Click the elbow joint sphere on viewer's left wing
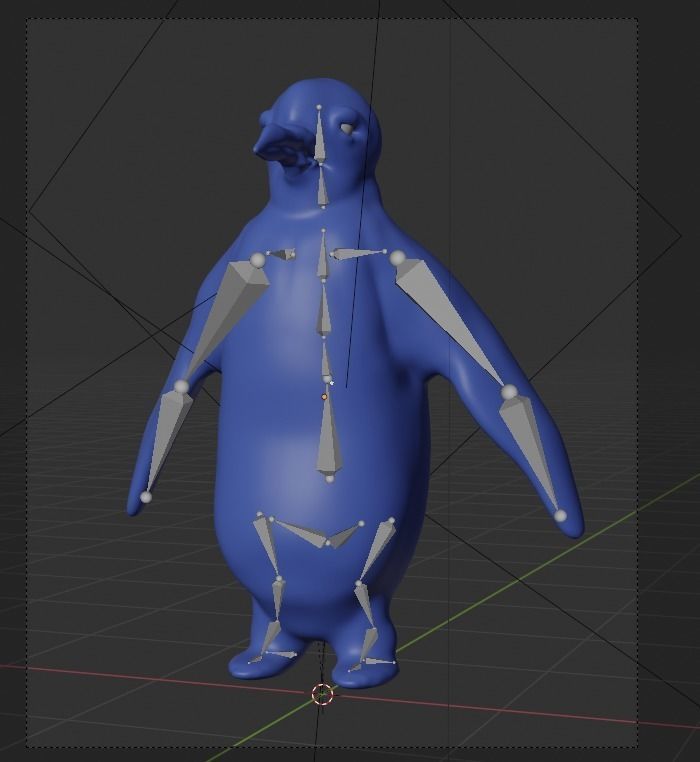The height and width of the screenshot is (762, 700). [x=181, y=386]
